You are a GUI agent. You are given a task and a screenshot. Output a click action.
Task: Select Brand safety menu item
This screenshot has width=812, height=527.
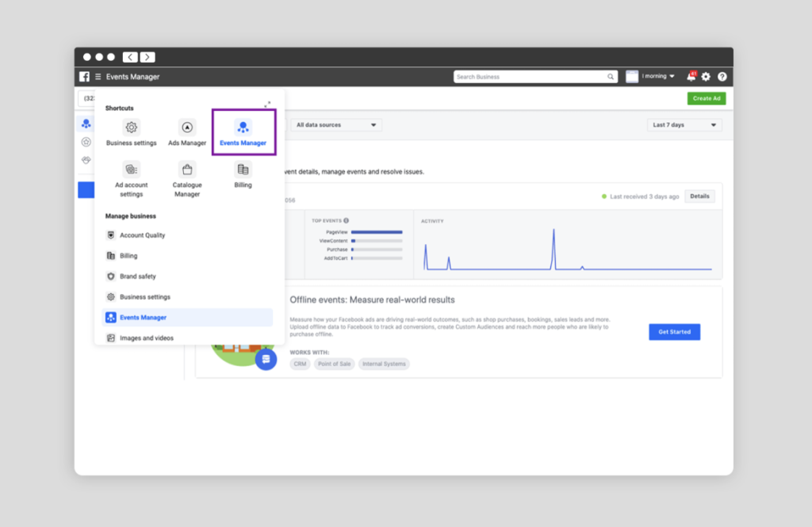138,277
